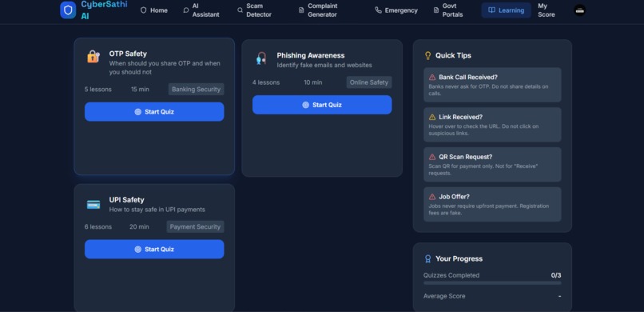The height and width of the screenshot is (312, 644).
Task: Click the Govt Portals document icon
Action: click(435, 10)
